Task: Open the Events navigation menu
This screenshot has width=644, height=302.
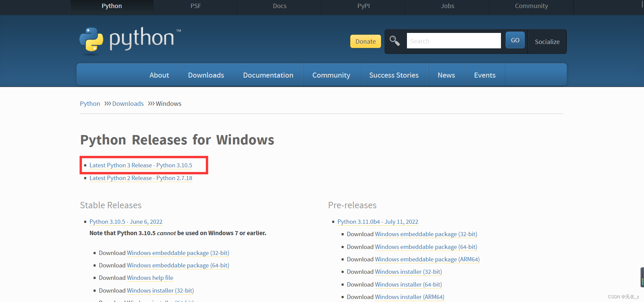Action: [485, 75]
